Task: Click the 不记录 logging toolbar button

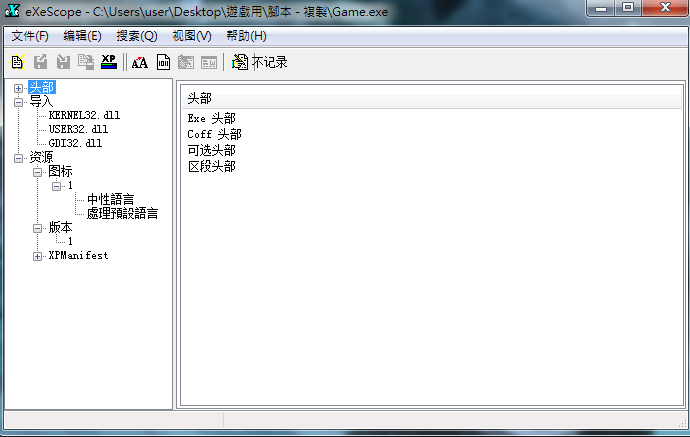Action: click(x=260, y=62)
